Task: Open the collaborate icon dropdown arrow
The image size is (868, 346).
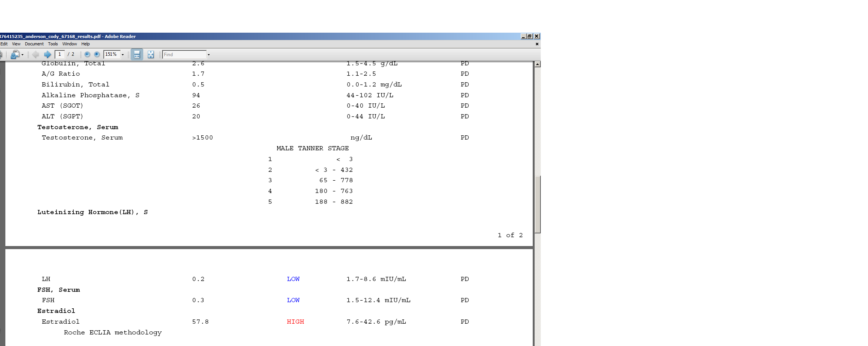Action: [x=23, y=55]
